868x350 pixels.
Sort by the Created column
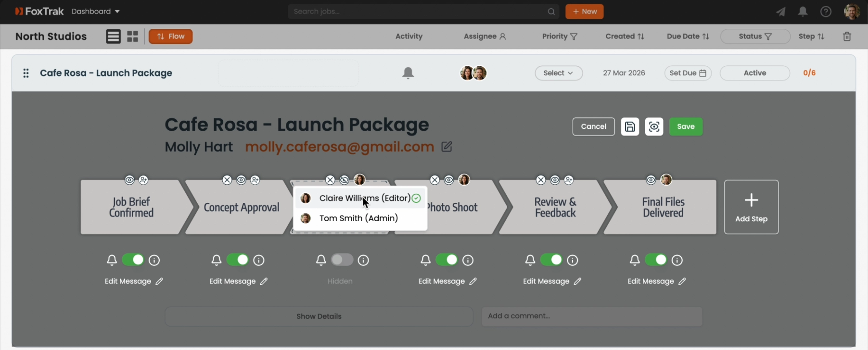click(625, 37)
